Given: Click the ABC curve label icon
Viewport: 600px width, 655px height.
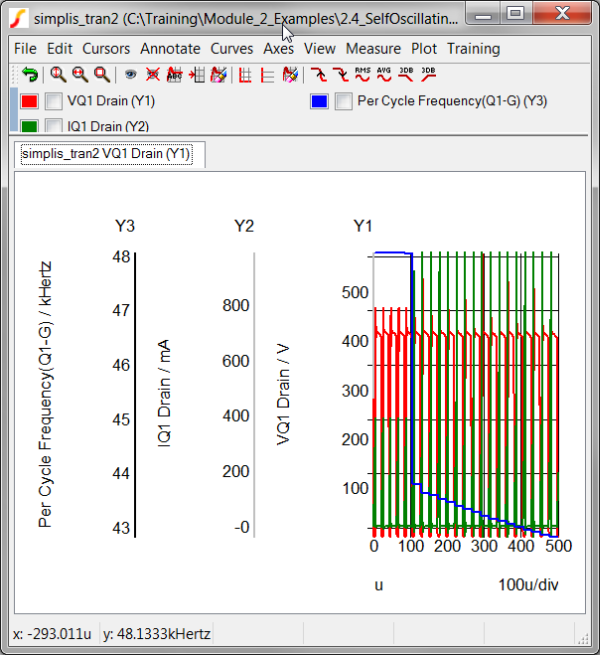Looking at the screenshot, I should click(x=174, y=75).
